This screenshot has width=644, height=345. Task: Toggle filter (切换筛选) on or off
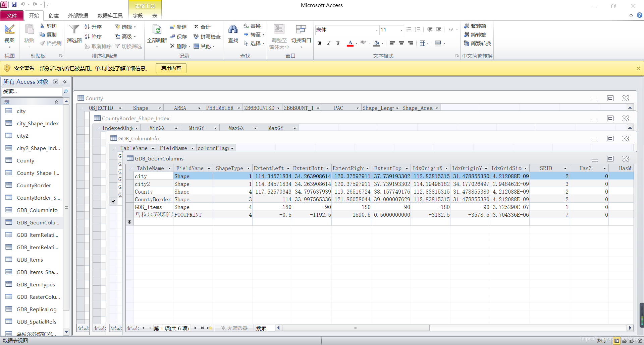128,46
